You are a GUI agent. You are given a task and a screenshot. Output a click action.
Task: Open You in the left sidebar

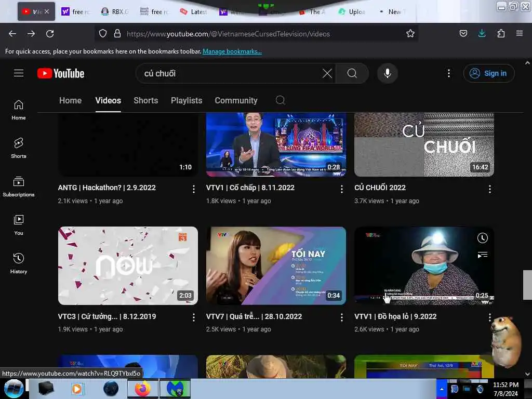pyautogui.click(x=19, y=225)
